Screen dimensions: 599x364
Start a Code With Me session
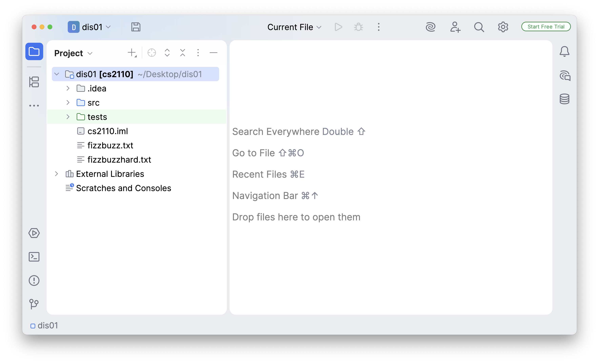point(455,27)
